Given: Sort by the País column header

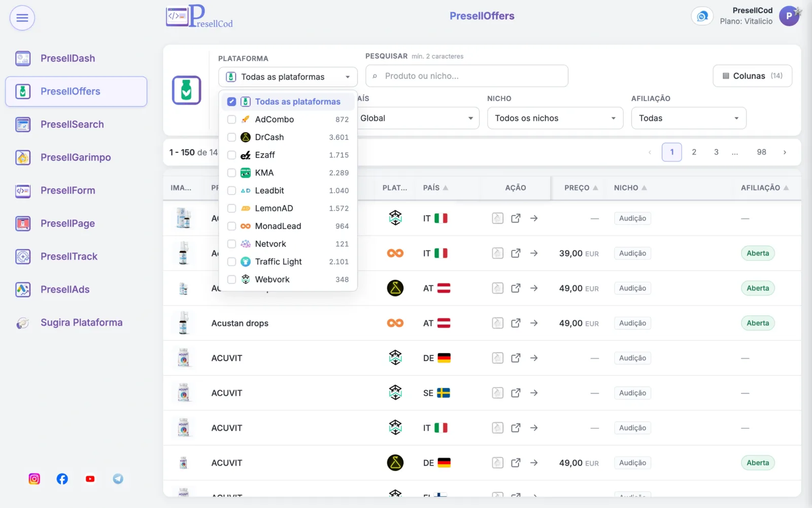Looking at the screenshot, I should (x=435, y=188).
